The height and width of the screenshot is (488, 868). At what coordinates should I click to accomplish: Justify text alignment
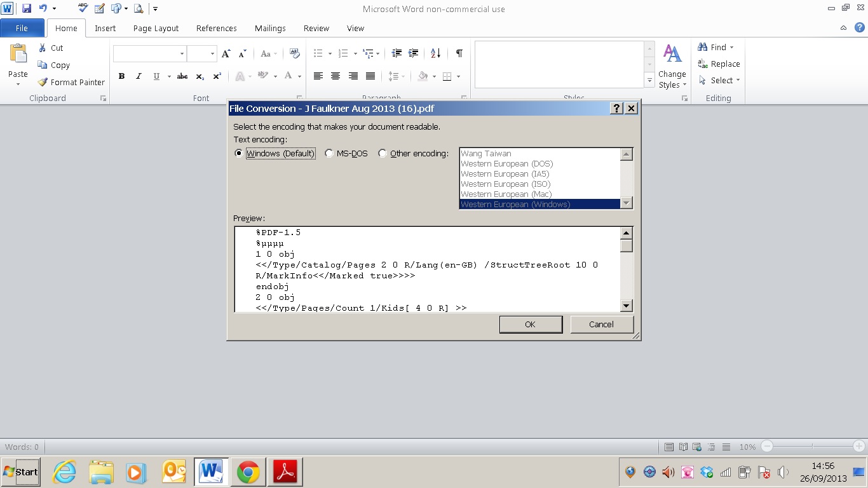(370, 76)
